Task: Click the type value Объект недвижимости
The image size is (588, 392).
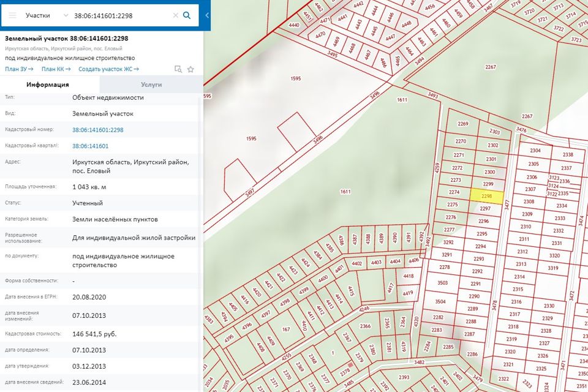Action: pyautogui.click(x=108, y=97)
